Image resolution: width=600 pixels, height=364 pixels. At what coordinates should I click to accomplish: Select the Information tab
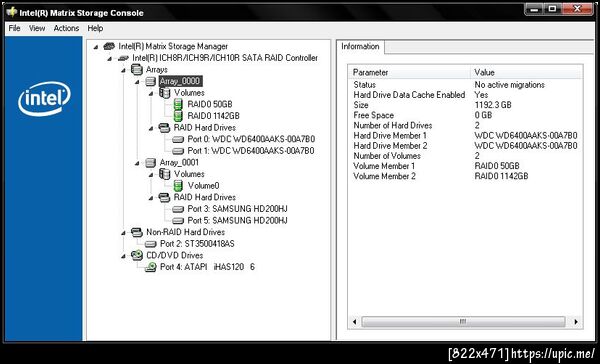[360, 46]
